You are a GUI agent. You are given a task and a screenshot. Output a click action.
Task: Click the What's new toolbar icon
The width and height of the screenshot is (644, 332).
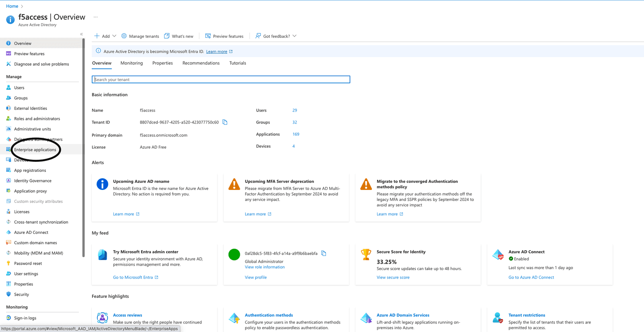click(167, 36)
